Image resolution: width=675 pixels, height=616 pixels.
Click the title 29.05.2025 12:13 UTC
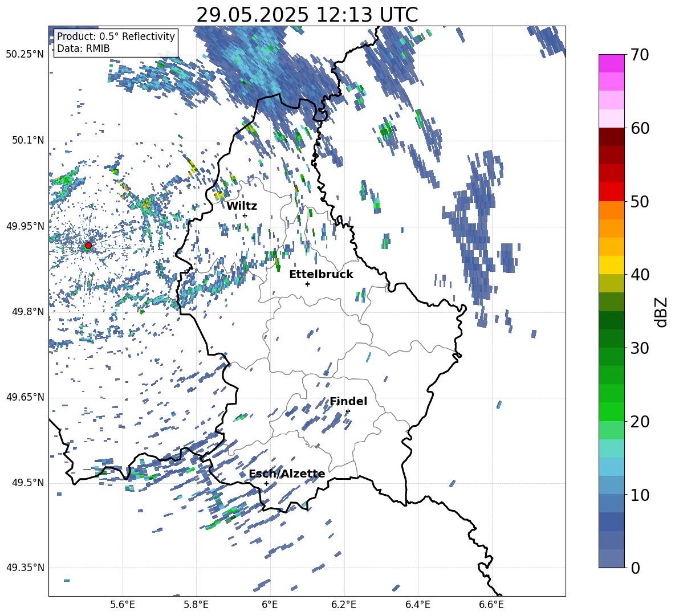point(307,15)
